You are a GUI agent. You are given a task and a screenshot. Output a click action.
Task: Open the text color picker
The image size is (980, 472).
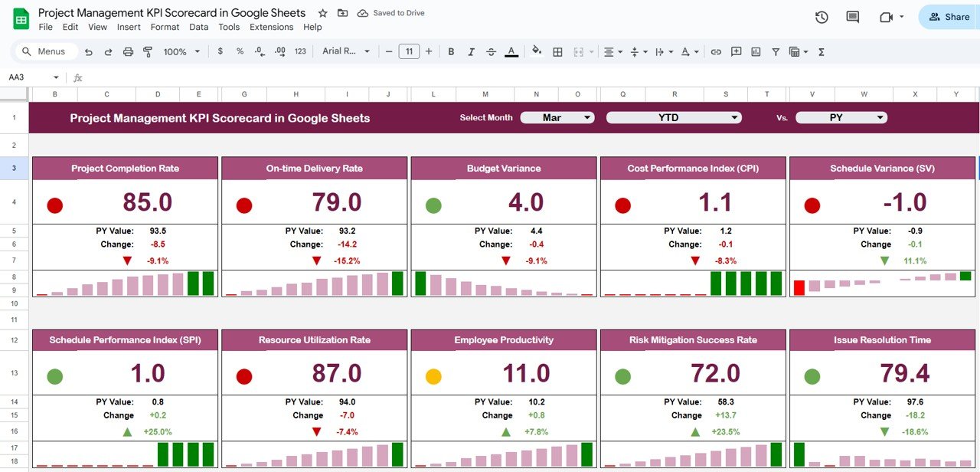click(511, 51)
